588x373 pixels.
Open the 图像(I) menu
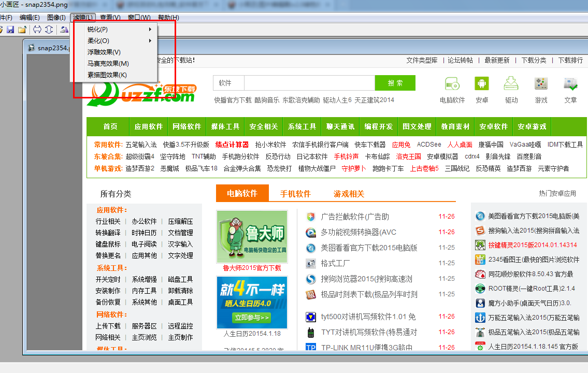[x=56, y=18]
